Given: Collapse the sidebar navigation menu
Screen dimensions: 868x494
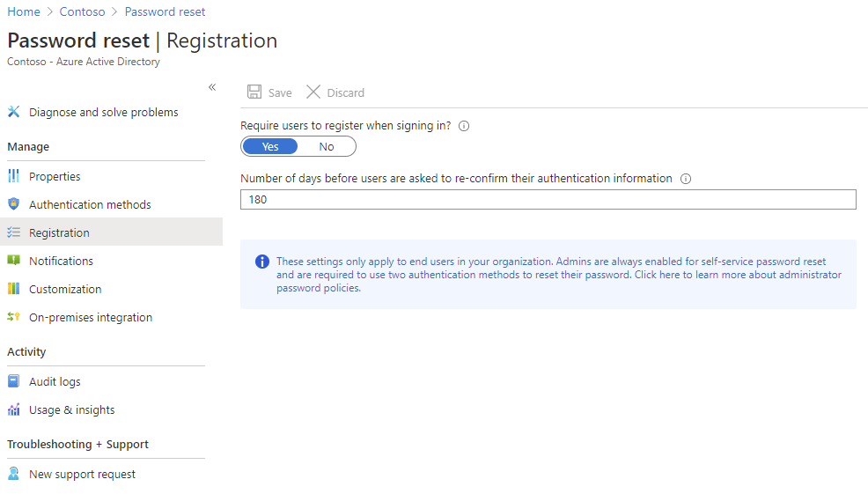Looking at the screenshot, I should click(212, 87).
